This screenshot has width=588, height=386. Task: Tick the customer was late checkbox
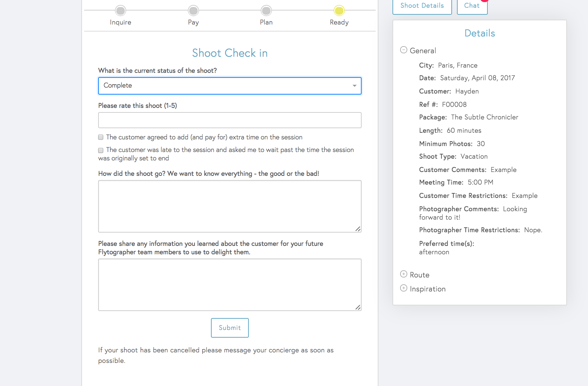[x=101, y=150]
